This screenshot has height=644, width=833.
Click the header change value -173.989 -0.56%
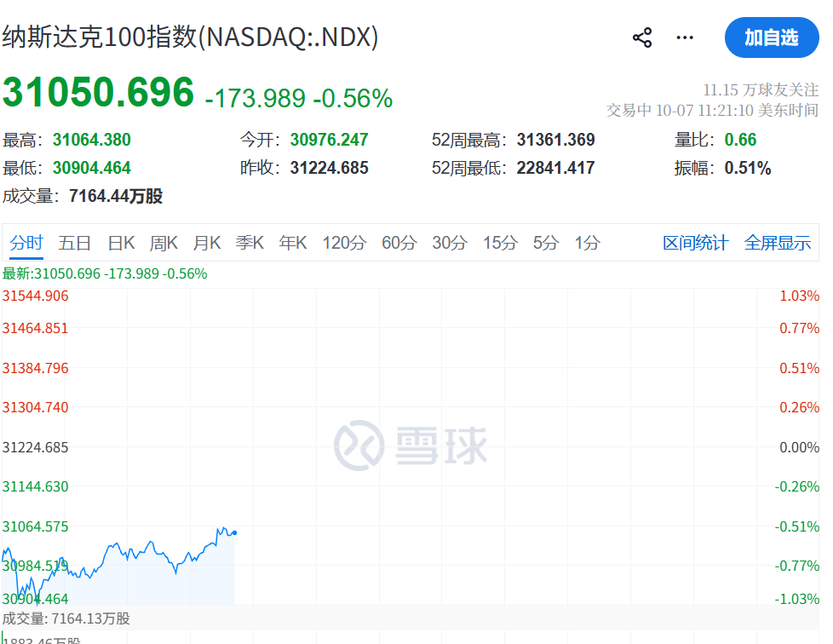point(299,98)
